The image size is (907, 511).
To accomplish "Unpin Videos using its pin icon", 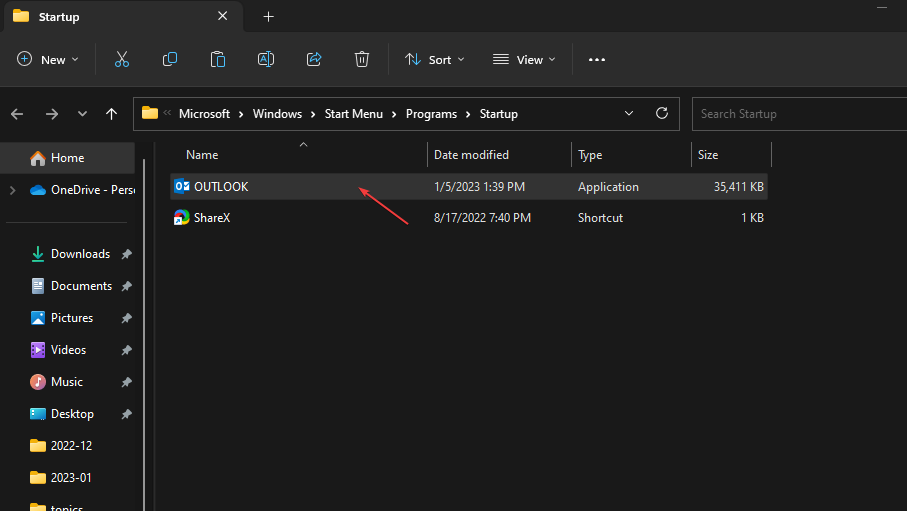I will click(127, 350).
